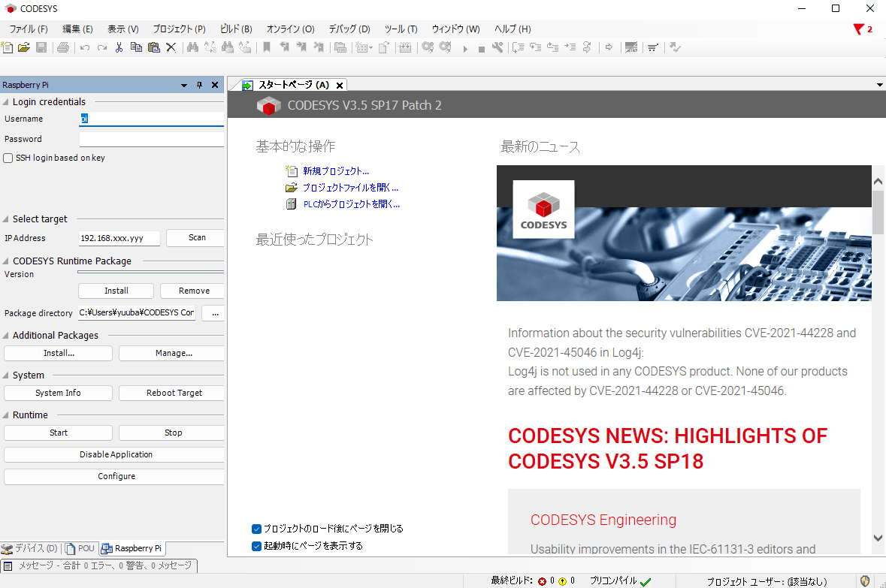Open the ファイル (F) menu

pyautogui.click(x=29, y=29)
